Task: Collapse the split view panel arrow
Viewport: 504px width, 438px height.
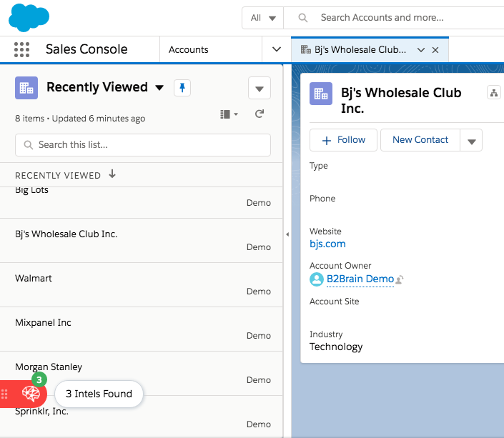Action: (287, 234)
